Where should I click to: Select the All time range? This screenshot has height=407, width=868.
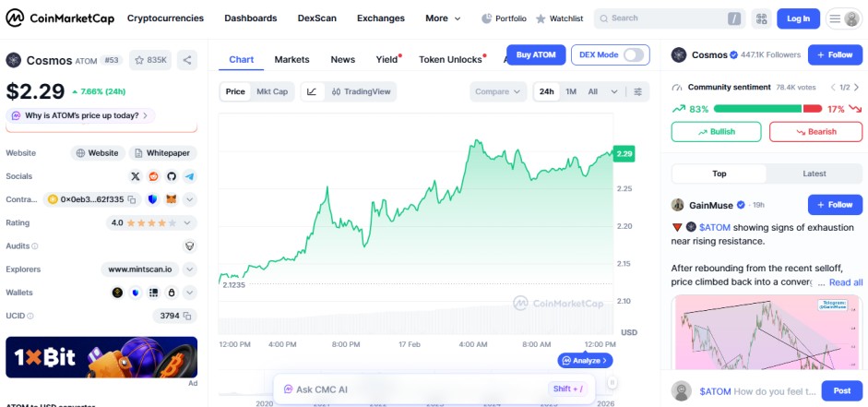click(593, 91)
